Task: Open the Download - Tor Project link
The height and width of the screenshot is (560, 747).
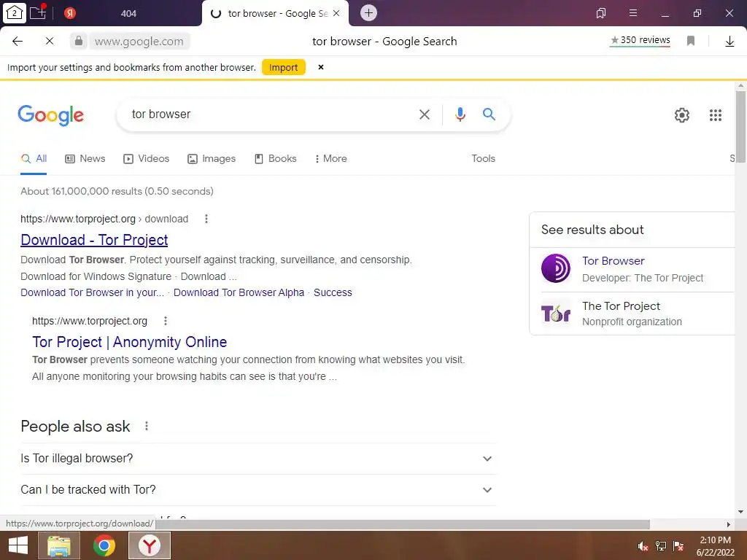Action: tap(94, 240)
